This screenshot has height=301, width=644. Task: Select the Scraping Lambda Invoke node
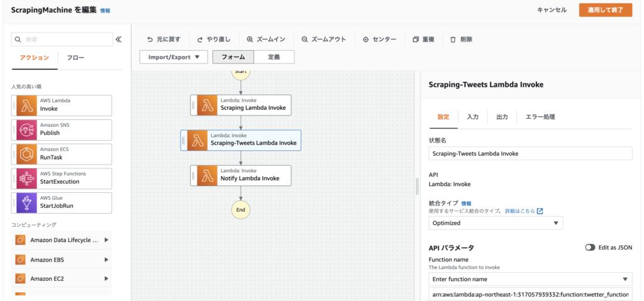click(241, 105)
